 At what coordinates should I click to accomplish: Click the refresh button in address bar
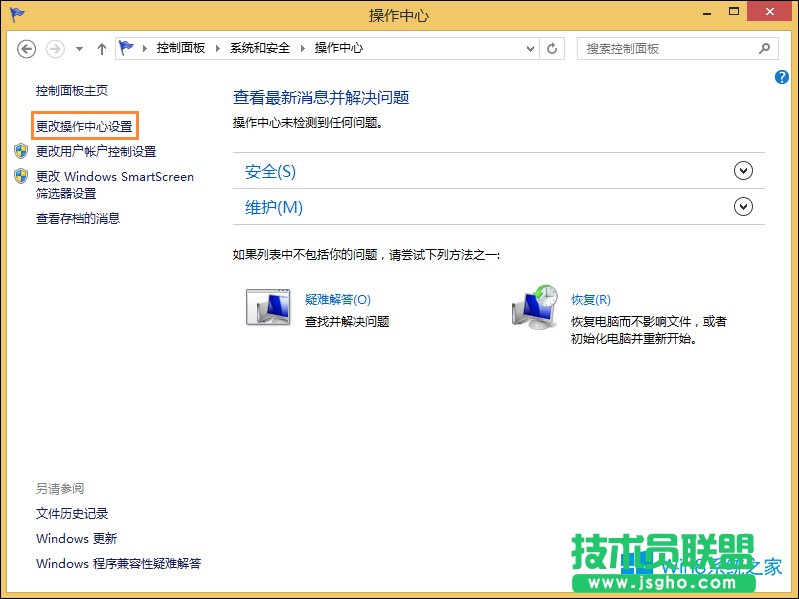click(x=553, y=48)
